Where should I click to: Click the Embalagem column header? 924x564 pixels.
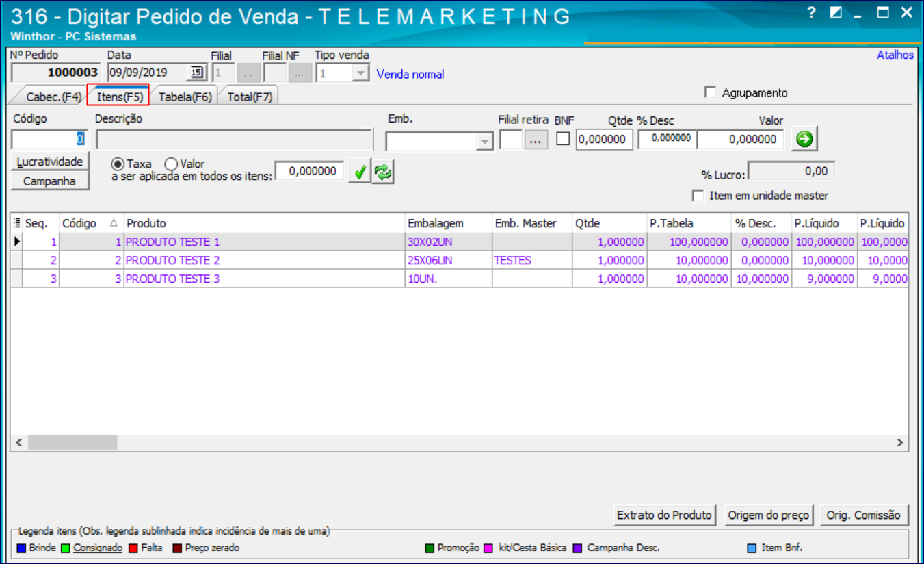pyautogui.click(x=449, y=223)
